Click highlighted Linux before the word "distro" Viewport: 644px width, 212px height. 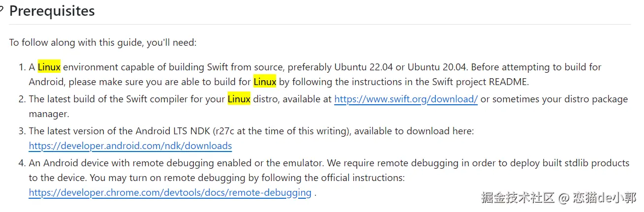[x=239, y=99]
